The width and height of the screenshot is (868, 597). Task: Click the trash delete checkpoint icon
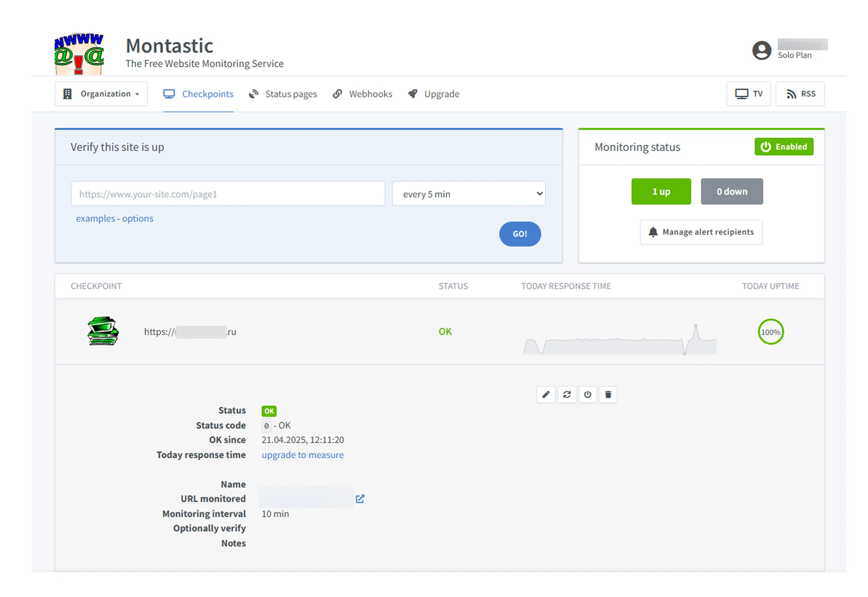pyautogui.click(x=608, y=395)
